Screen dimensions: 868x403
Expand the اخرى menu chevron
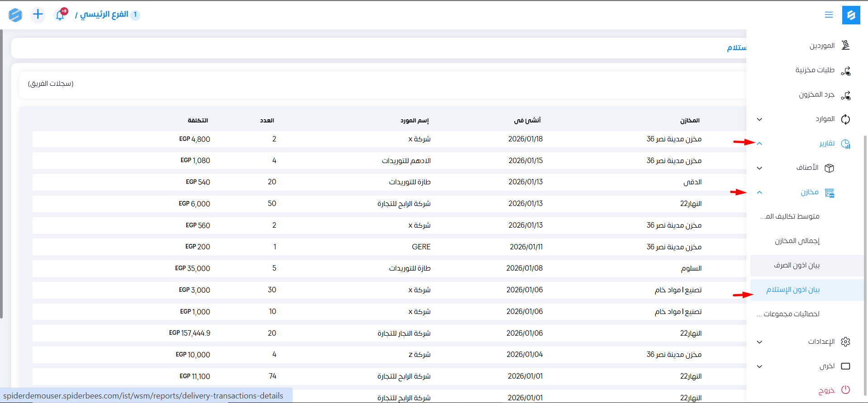[x=759, y=366]
